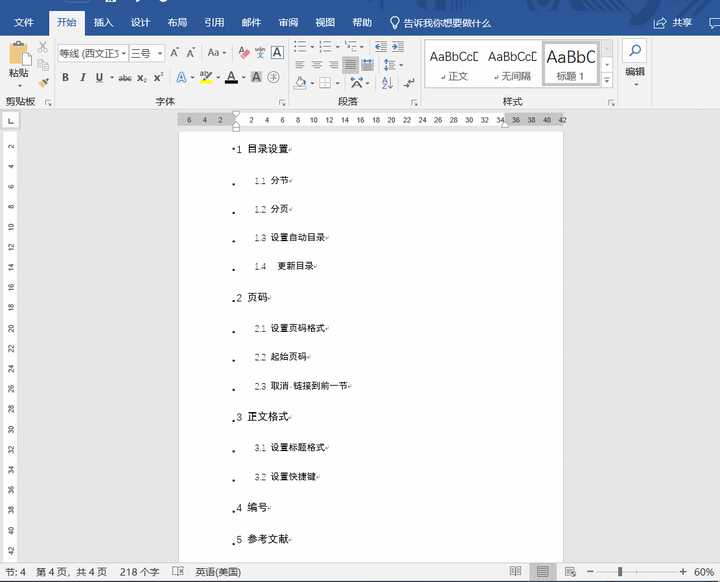
Task: Click the Bullets list icon
Action: (x=300, y=46)
